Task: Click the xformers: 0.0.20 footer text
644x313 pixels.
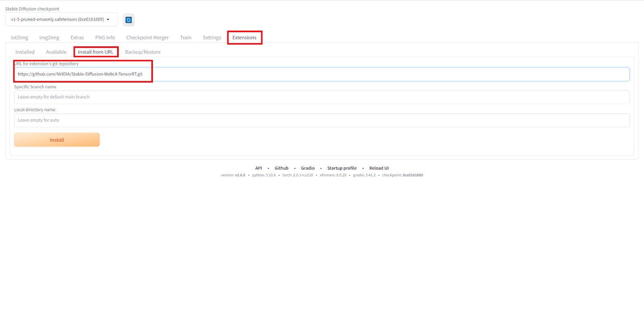Action: pyautogui.click(x=333, y=175)
